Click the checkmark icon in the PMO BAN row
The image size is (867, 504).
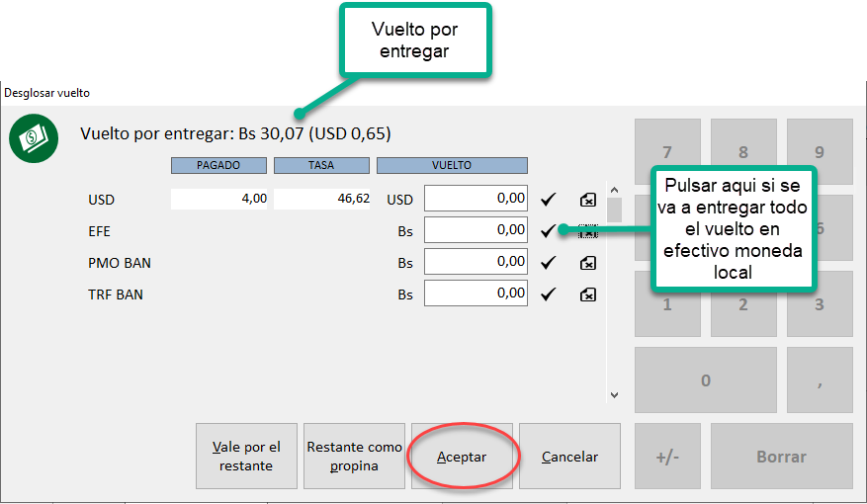click(x=549, y=263)
